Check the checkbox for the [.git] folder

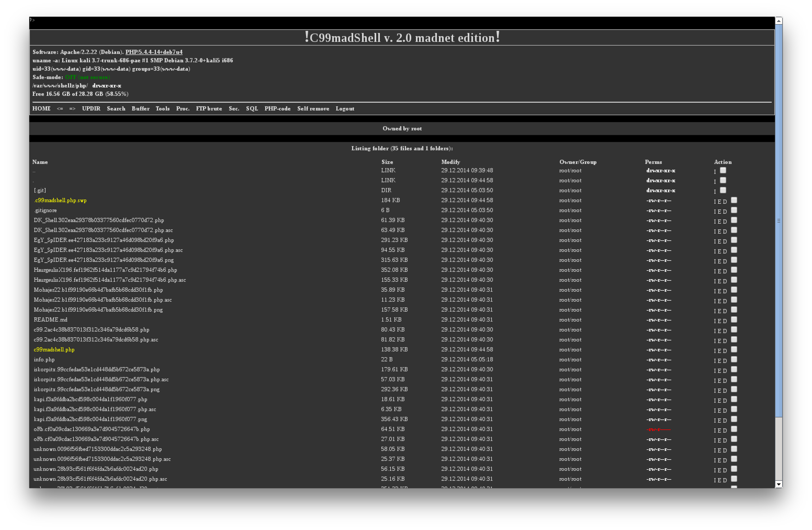click(x=723, y=190)
